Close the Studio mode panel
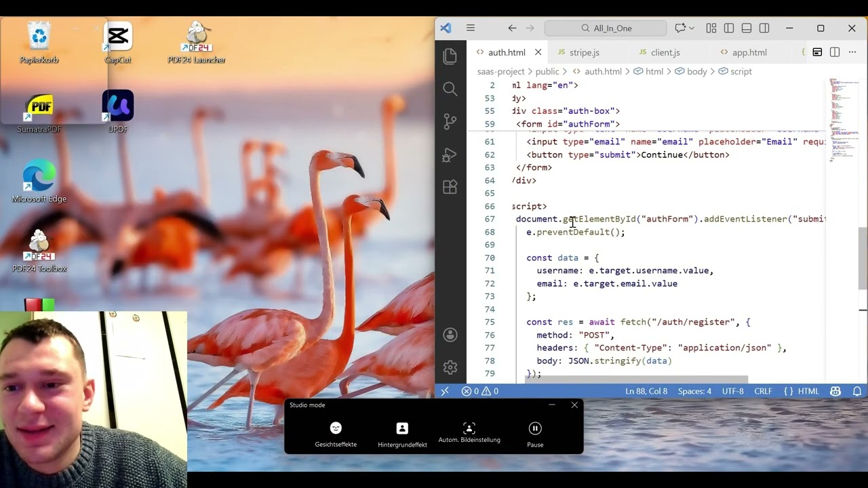This screenshot has width=868, height=488. (x=574, y=405)
